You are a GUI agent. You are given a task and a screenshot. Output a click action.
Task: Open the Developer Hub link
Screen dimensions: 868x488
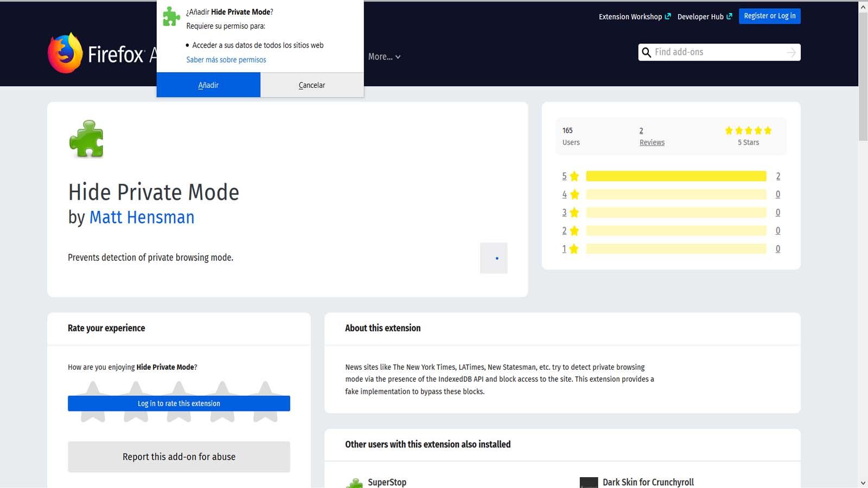705,17
